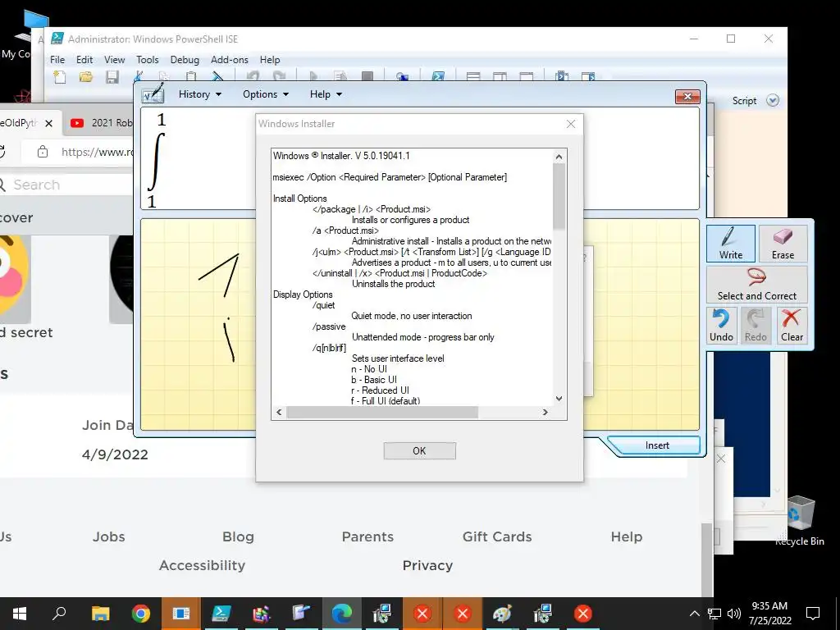Activate the Select and Correct tool
Image resolution: width=840 pixels, height=630 pixels.
[756, 285]
